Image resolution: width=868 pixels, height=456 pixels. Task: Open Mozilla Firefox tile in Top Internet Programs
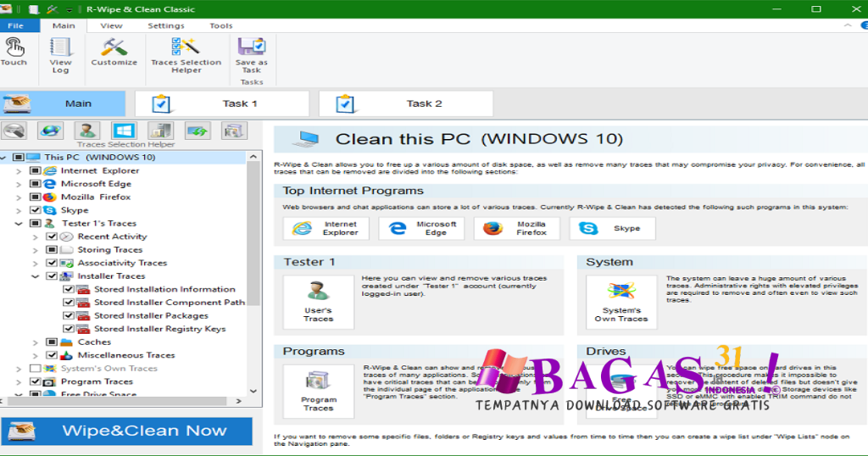(x=516, y=228)
